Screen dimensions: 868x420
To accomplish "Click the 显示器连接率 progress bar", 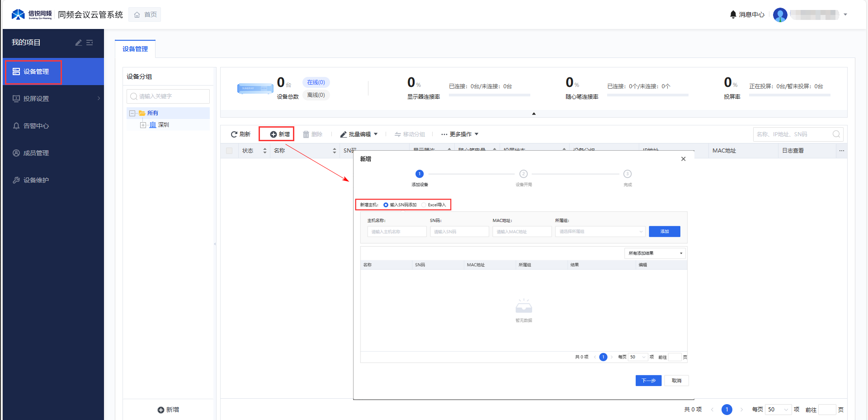I will click(489, 95).
